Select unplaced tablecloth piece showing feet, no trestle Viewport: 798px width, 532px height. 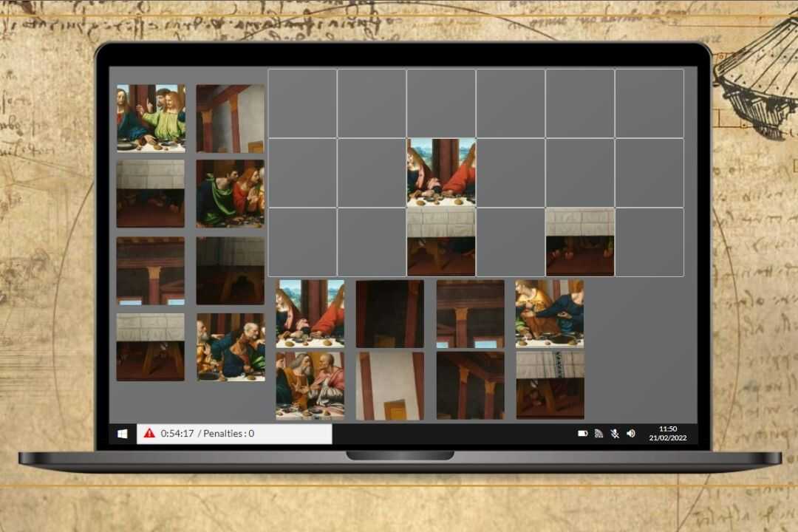pyautogui.click(x=151, y=194)
